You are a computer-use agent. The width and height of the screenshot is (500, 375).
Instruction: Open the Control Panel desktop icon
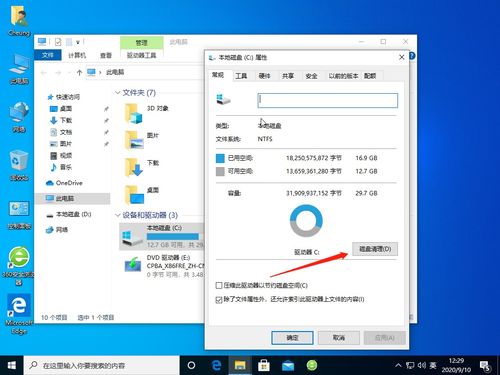point(19,209)
